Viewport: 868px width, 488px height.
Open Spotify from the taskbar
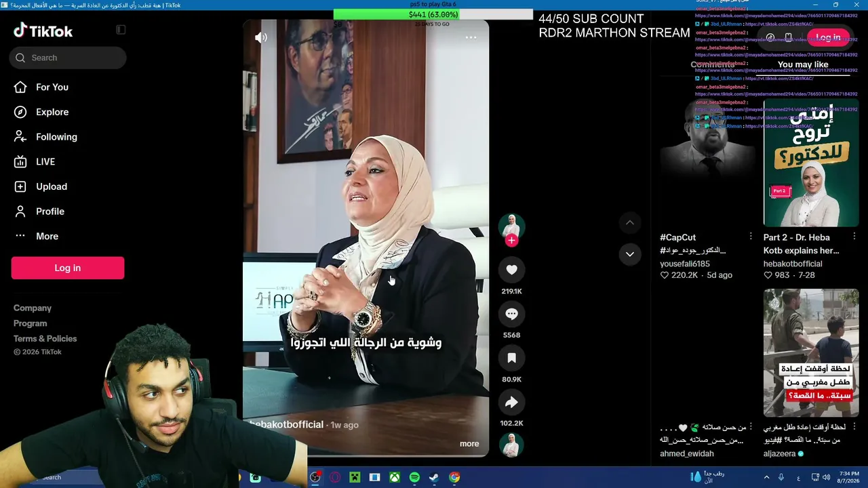414,477
